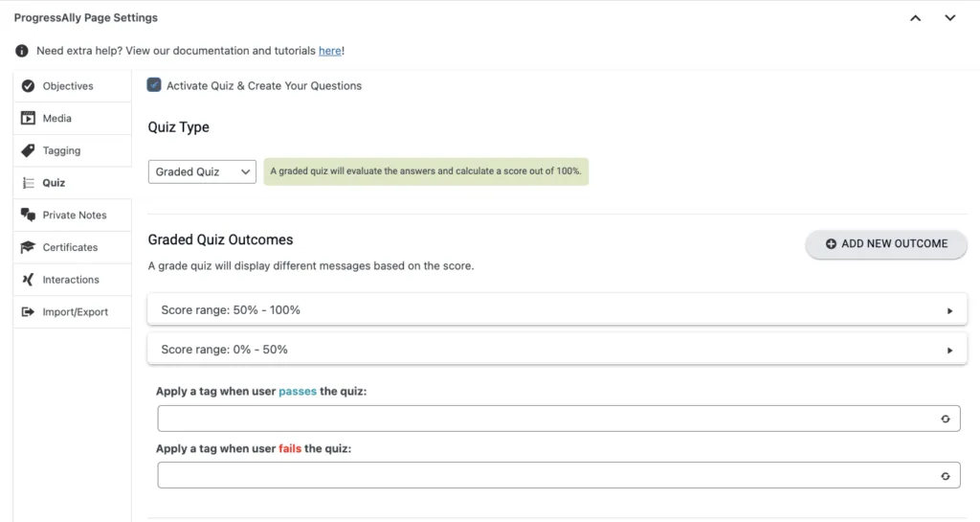Click the Certificates graduation cap icon
The width and height of the screenshot is (980, 522).
pos(28,247)
